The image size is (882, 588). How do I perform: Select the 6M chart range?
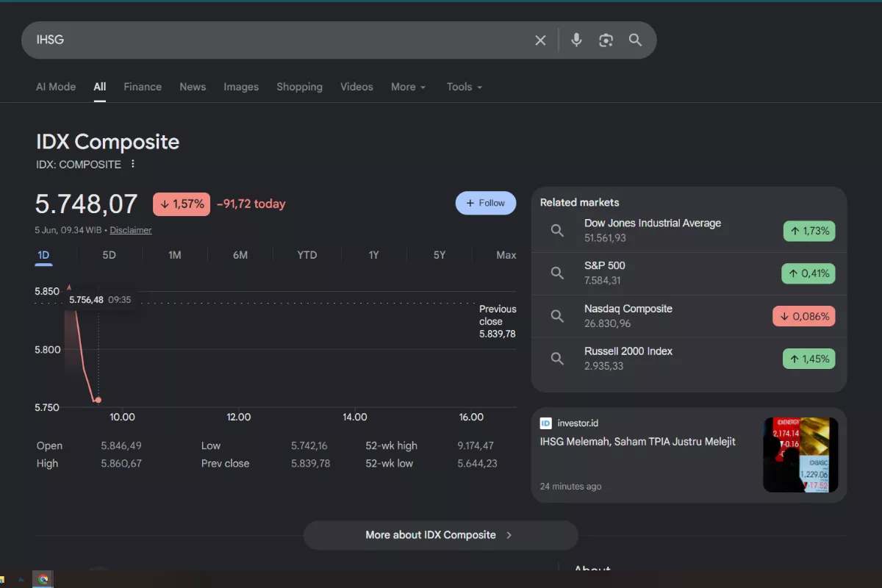click(x=240, y=255)
